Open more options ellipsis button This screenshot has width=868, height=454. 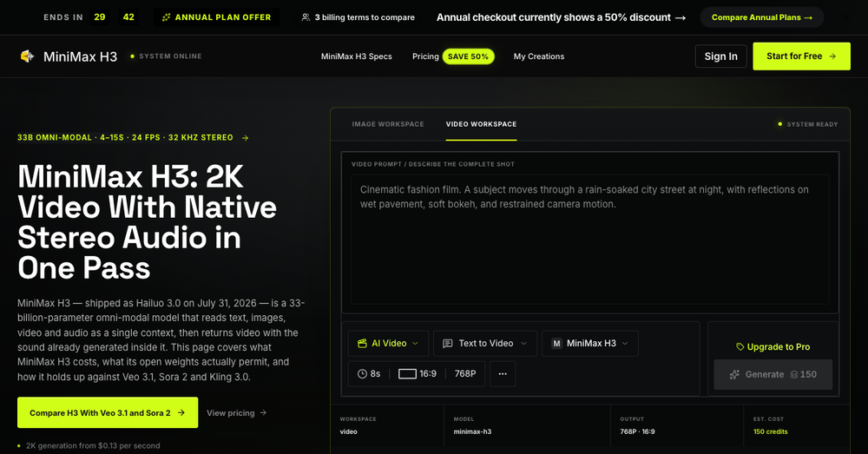(x=503, y=374)
